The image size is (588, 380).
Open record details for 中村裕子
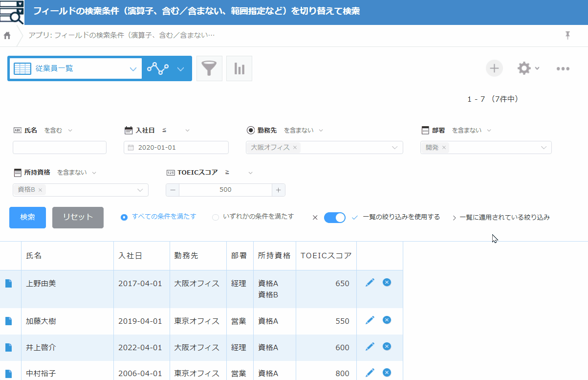pos(8,373)
